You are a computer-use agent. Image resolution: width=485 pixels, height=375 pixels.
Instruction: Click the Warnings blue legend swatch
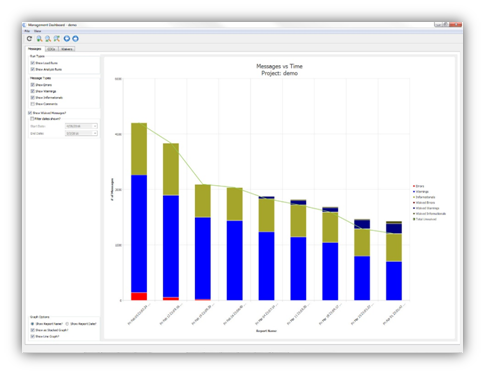[x=414, y=192]
